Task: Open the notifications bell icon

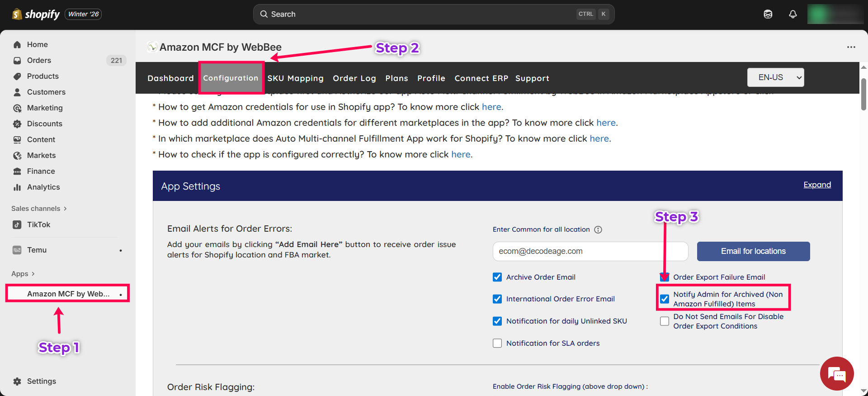Action: point(793,14)
